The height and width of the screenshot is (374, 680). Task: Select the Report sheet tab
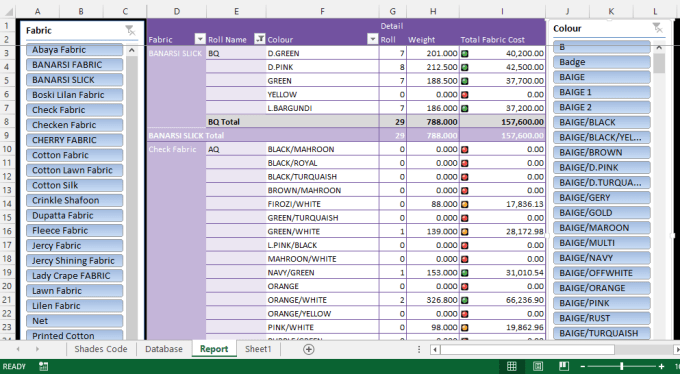(214, 349)
